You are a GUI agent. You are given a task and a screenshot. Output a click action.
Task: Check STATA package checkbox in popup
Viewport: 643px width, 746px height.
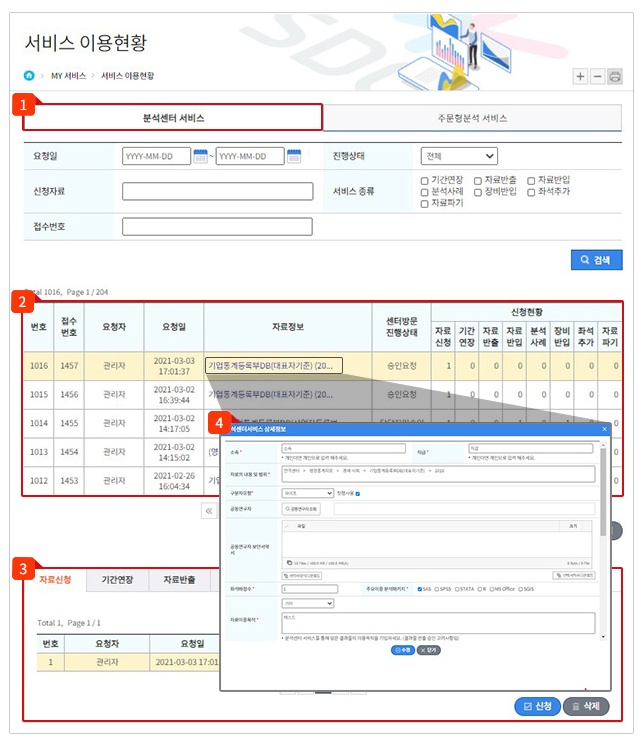click(x=457, y=589)
